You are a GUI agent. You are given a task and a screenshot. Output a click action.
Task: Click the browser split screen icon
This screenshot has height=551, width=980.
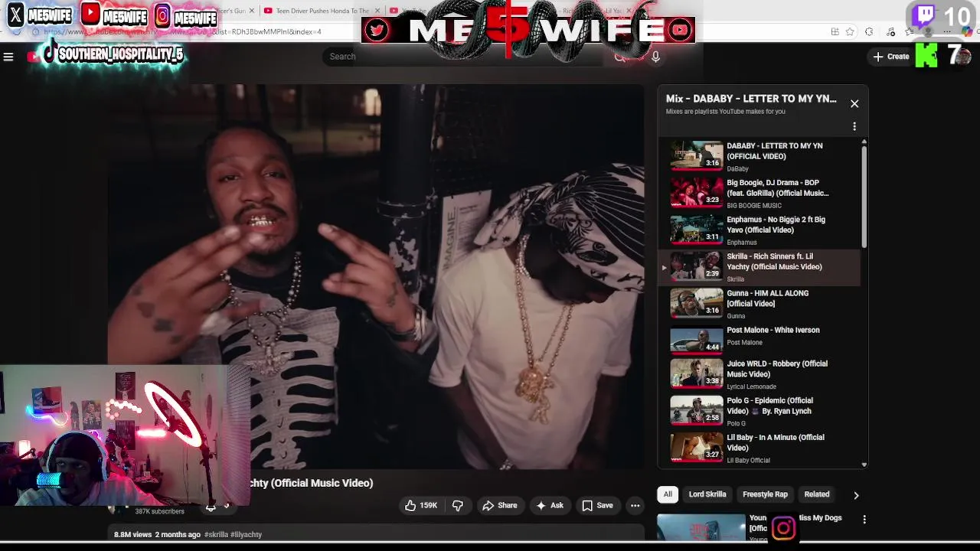point(835,31)
